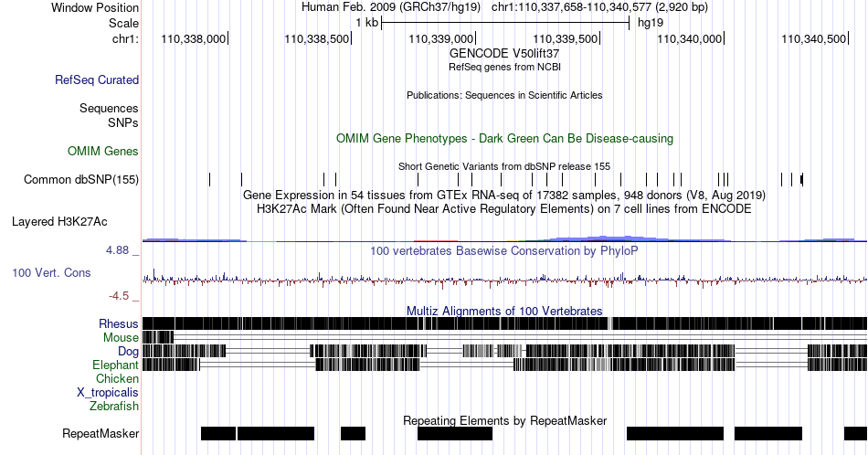Screen dimensions: 868x455
Task: Open the 100 Vert. Cons track label
Action: (x=51, y=273)
